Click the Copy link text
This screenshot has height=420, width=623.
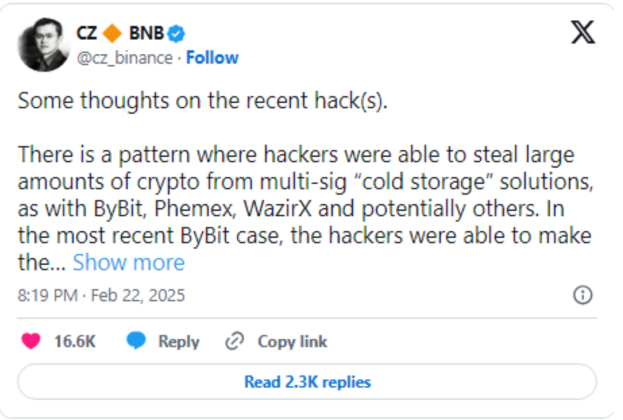(x=292, y=341)
